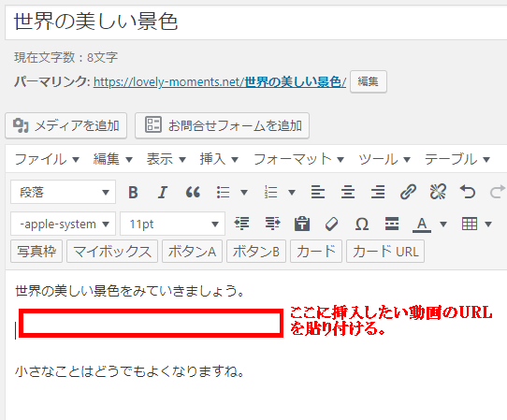The height and width of the screenshot is (420, 507).
Task: Open the text color picker arrow
Action: pyautogui.click(x=443, y=224)
